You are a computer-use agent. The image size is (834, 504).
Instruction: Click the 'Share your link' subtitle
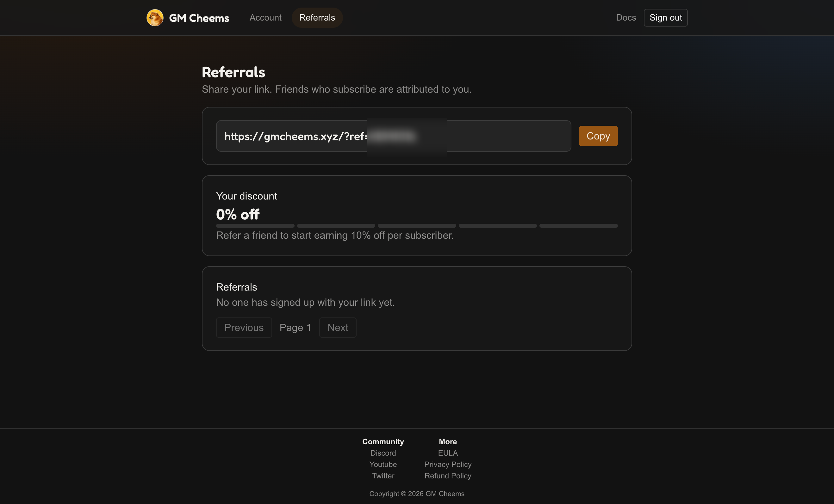tap(336, 89)
